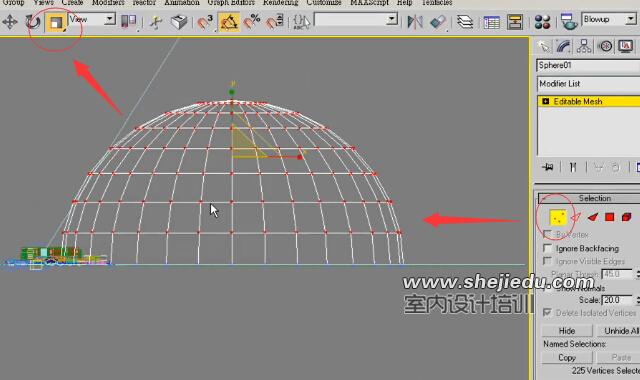
Task: Open the Modifier List dropdown
Action: coord(588,84)
